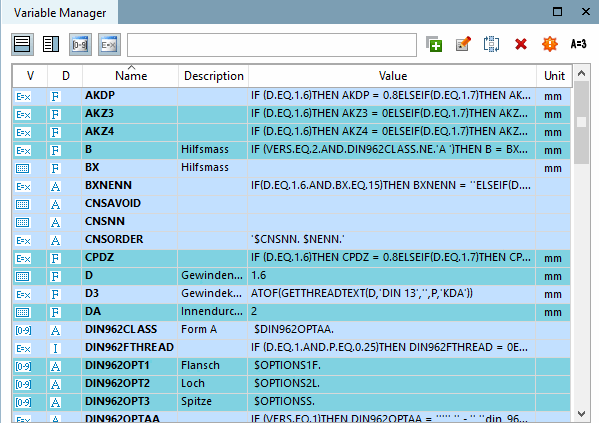Click the select all variables icon
Image resolution: width=599 pixels, height=423 pixels.
(x=492, y=44)
